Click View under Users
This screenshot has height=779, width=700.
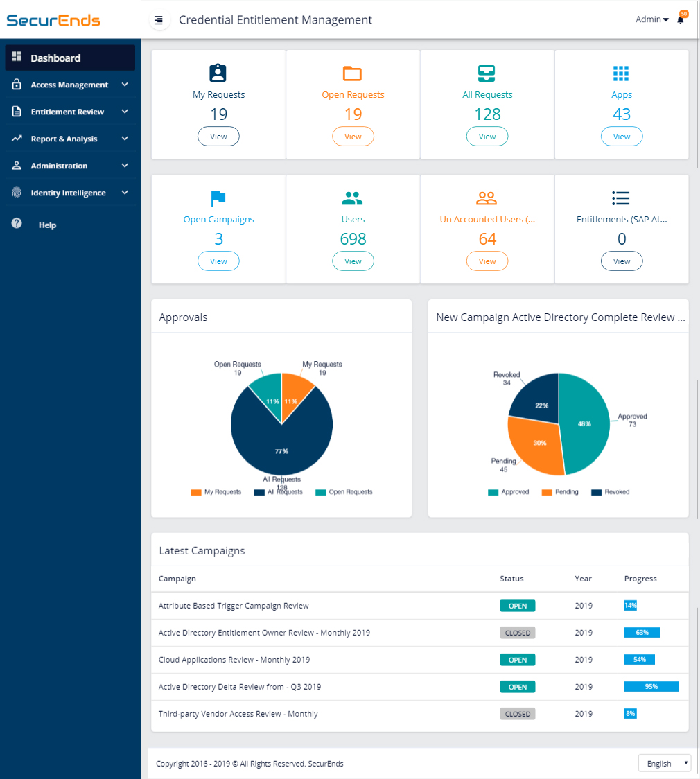tap(353, 261)
